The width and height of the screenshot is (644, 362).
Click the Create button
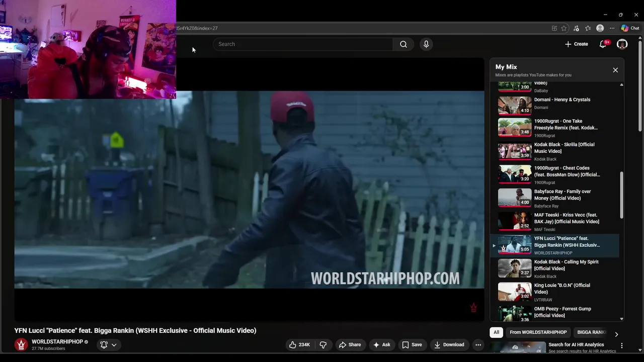tap(577, 44)
